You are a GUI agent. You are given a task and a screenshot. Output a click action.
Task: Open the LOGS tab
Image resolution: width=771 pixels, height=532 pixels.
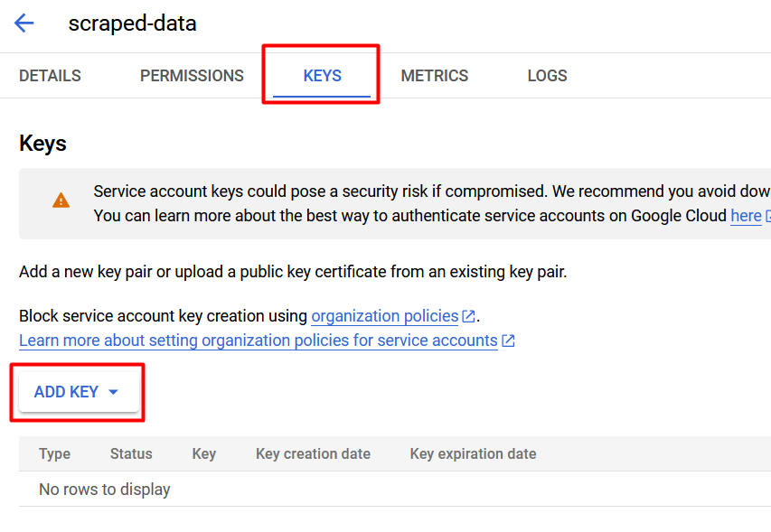point(547,76)
